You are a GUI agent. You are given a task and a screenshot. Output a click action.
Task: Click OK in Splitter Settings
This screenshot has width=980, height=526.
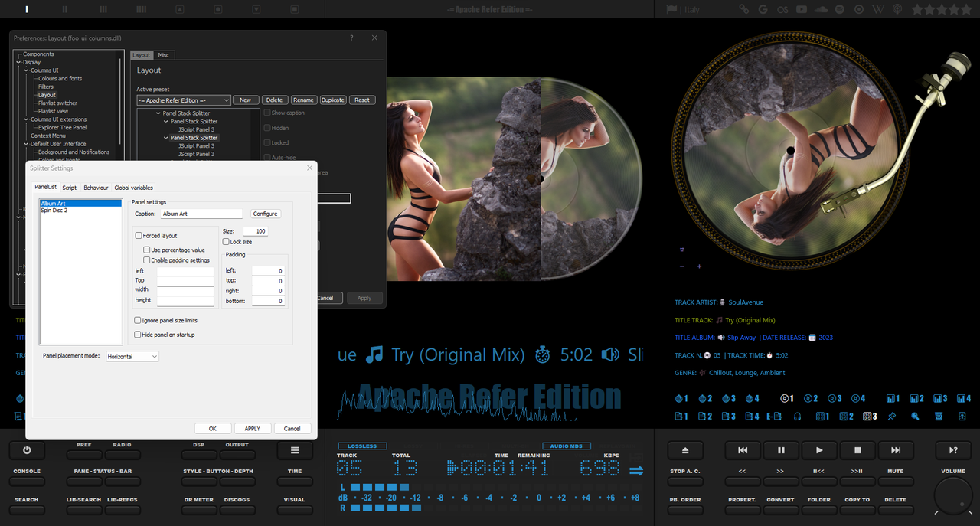[x=213, y=429]
